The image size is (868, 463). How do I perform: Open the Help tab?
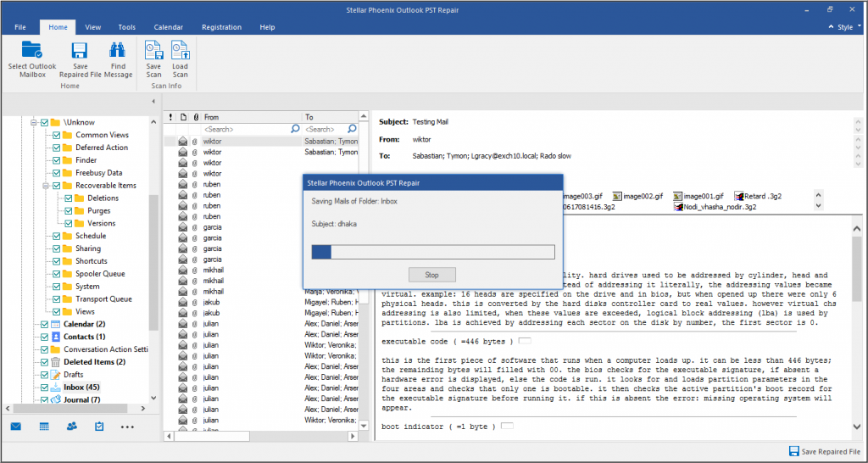click(x=267, y=27)
